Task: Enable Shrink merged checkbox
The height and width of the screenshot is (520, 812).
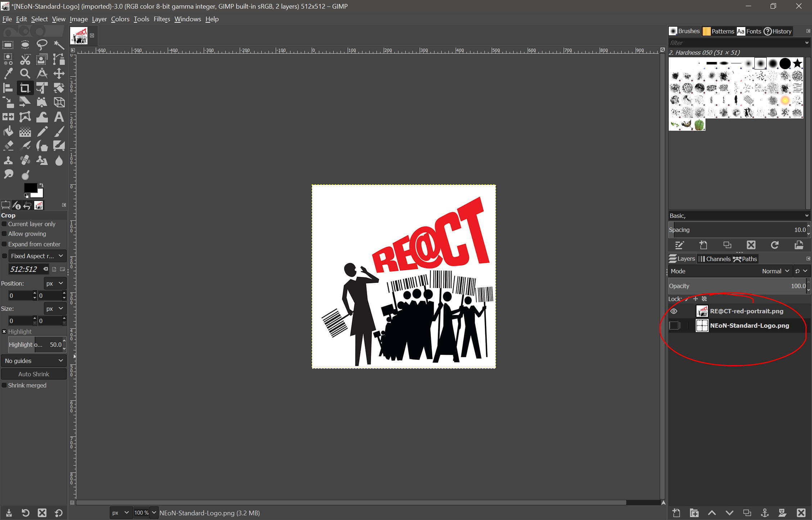Action: (4, 385)
